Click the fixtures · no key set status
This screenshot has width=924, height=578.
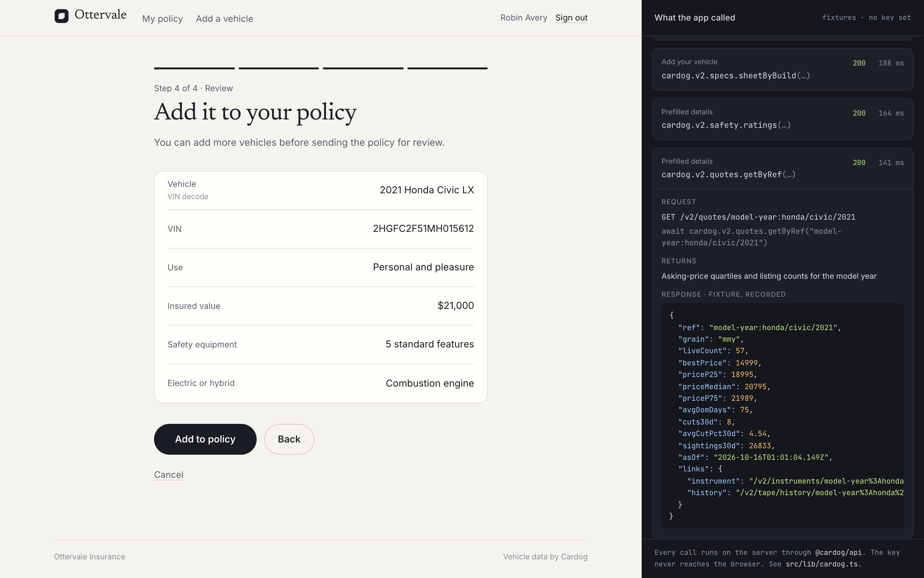tap(866, 18)
